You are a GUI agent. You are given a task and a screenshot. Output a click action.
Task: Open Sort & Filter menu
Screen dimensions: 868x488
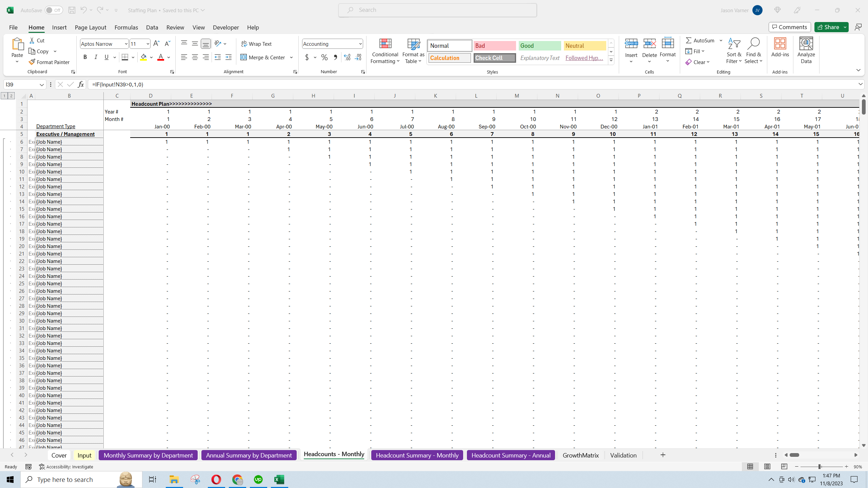pyautogui.click(x=734, y=51)
